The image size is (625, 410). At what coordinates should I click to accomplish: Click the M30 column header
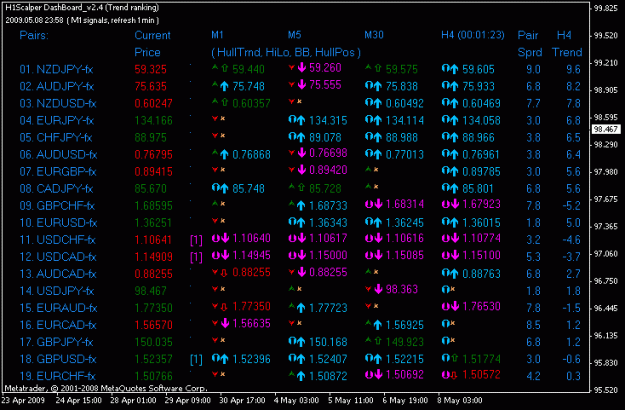374,35
